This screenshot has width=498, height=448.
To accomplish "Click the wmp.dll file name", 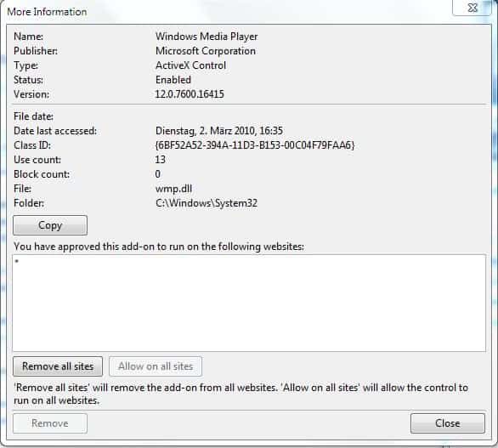I will pyautogui.click(x=173, y=189).
